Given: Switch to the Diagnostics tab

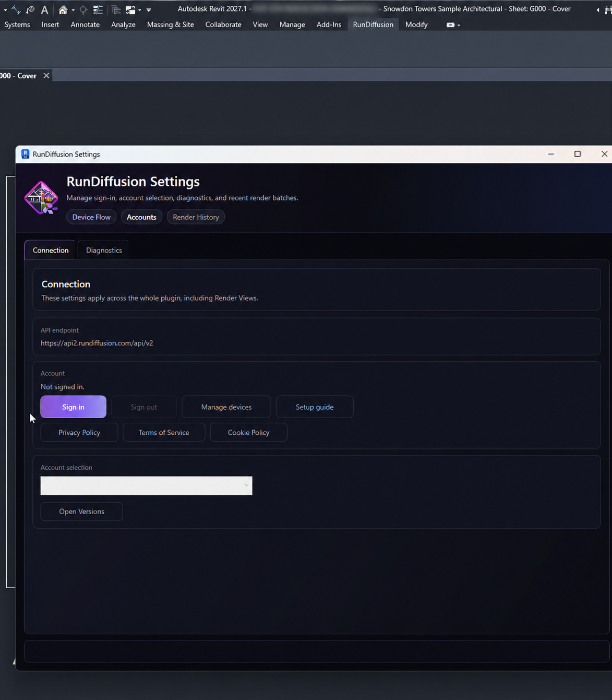Looking at the screenshot, I should tap(104, 250).
